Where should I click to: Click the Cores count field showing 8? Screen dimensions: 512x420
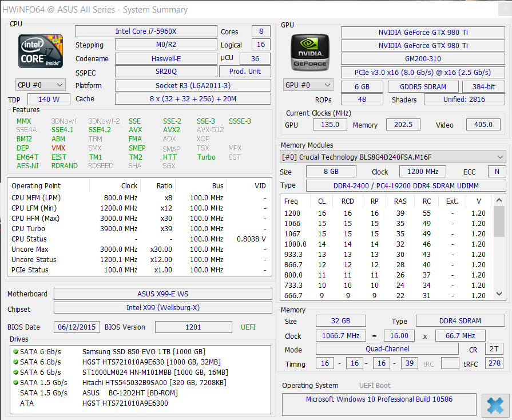(261, 31)
